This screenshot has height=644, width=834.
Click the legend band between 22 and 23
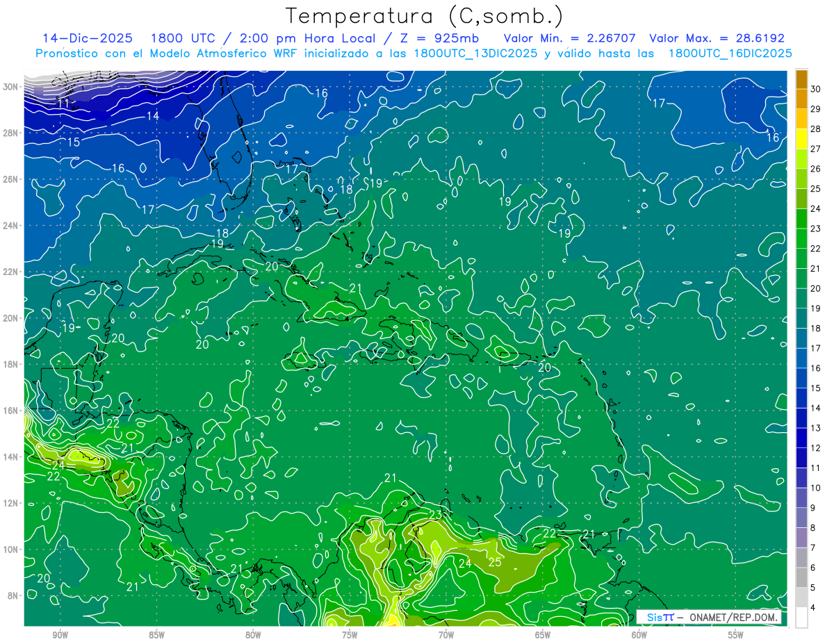801,238
